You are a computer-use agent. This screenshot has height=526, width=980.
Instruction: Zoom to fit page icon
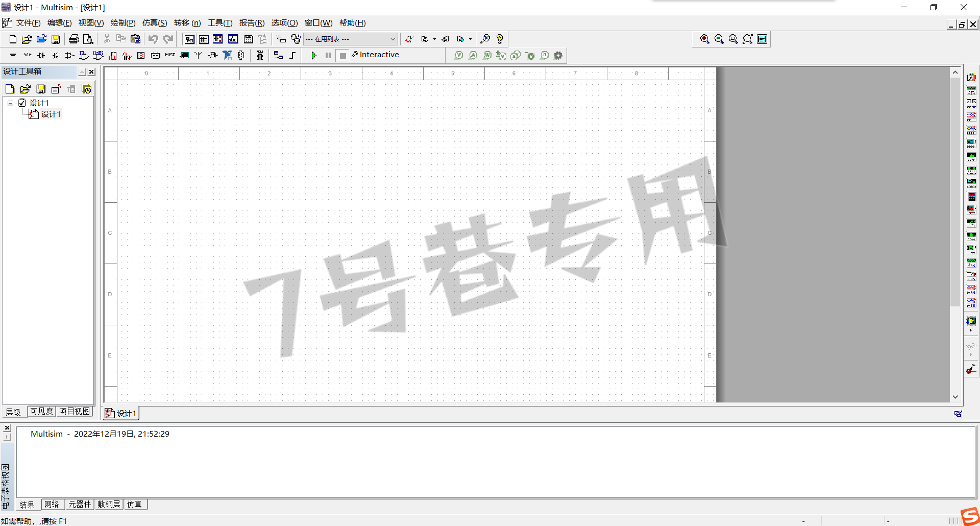748,39
